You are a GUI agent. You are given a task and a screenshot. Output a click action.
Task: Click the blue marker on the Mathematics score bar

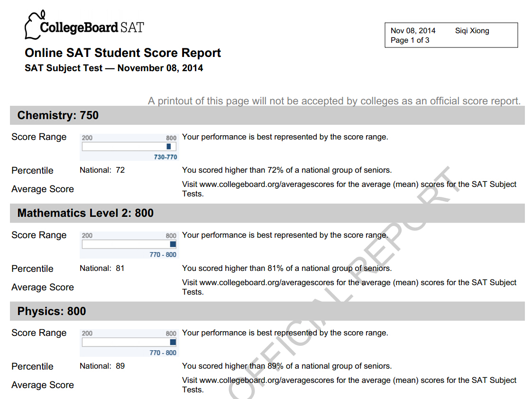click(173, 244)
